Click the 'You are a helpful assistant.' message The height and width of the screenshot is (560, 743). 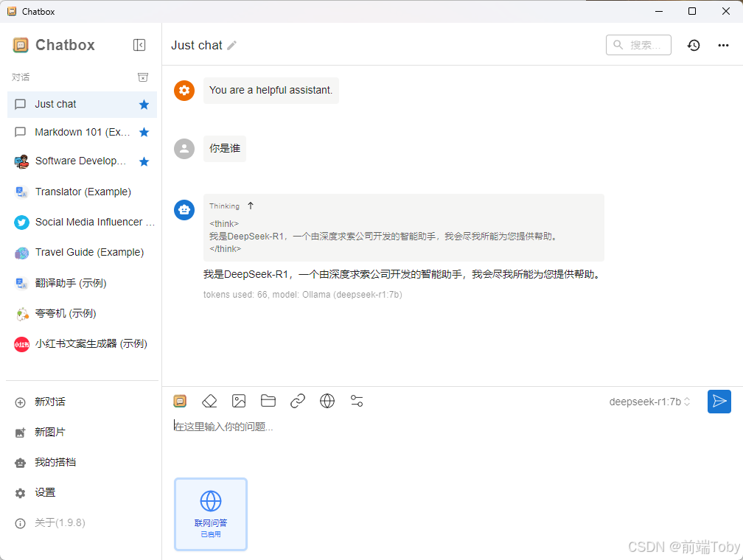click(271, 90)
